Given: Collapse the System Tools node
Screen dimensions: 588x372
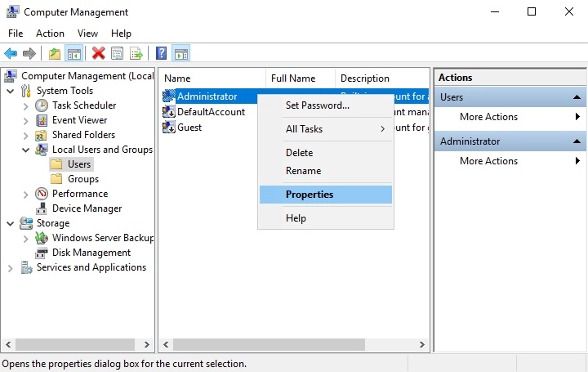Looking at the screenshot, I should 11,92.
